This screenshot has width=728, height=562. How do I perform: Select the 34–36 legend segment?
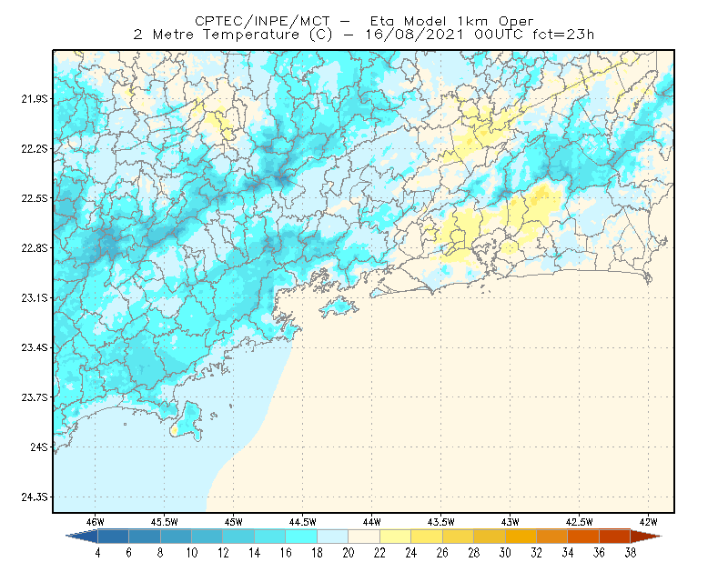[x=583, y=537]
